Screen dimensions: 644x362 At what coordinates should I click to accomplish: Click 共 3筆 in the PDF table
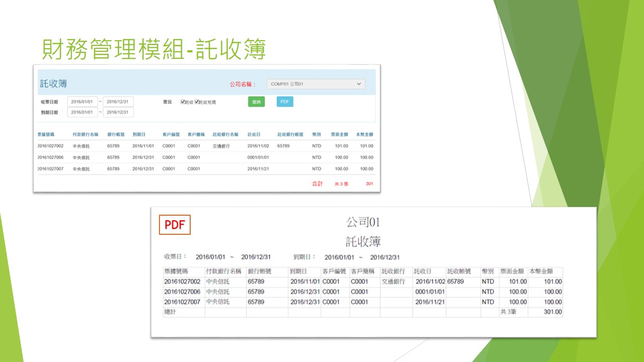click(x=509, y=312)
